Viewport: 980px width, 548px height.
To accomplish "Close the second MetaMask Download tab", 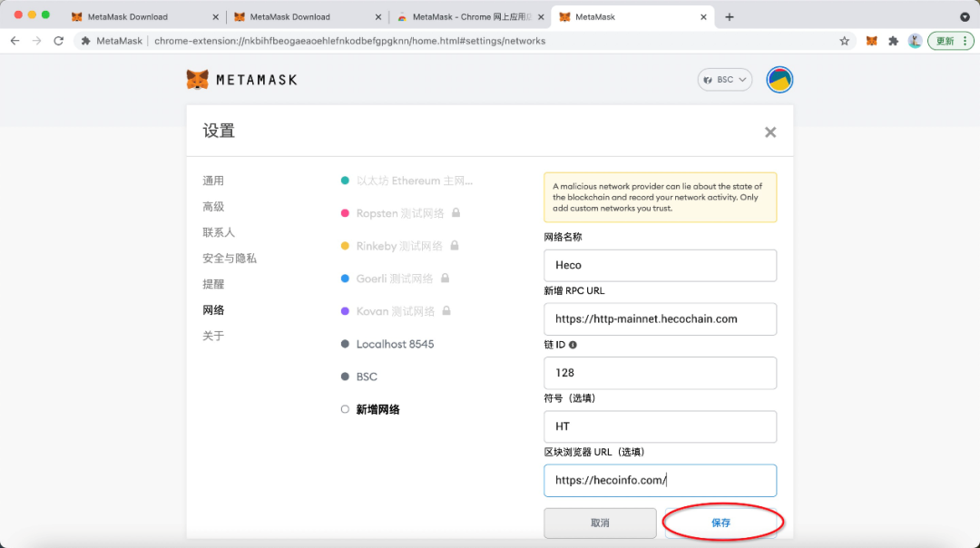I will 378,17.
